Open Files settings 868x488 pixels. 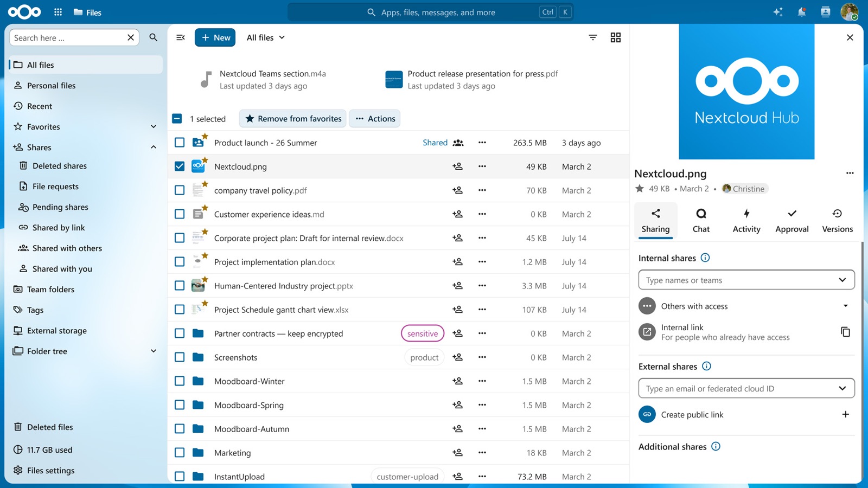coord(86,470)
